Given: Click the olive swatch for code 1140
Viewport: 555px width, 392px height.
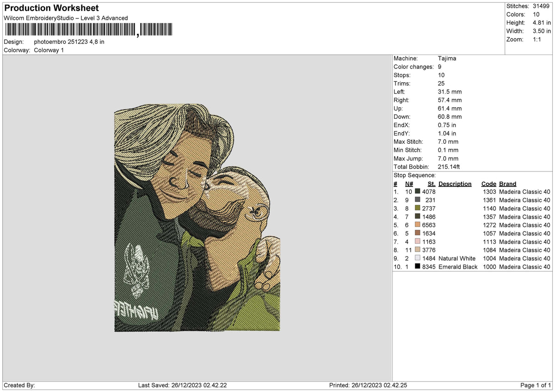Looking at the screenshot, I should point(418,208).
